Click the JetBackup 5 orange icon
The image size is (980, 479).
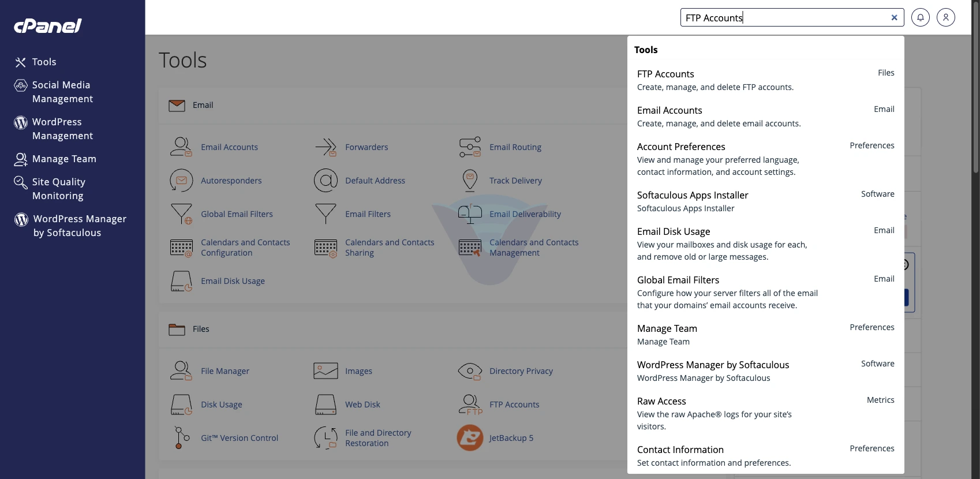(470, 438)
